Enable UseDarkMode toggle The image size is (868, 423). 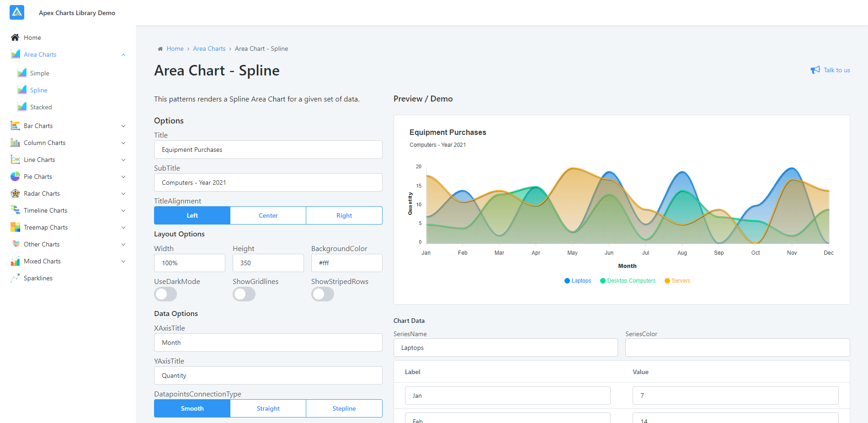coord(165,294)
